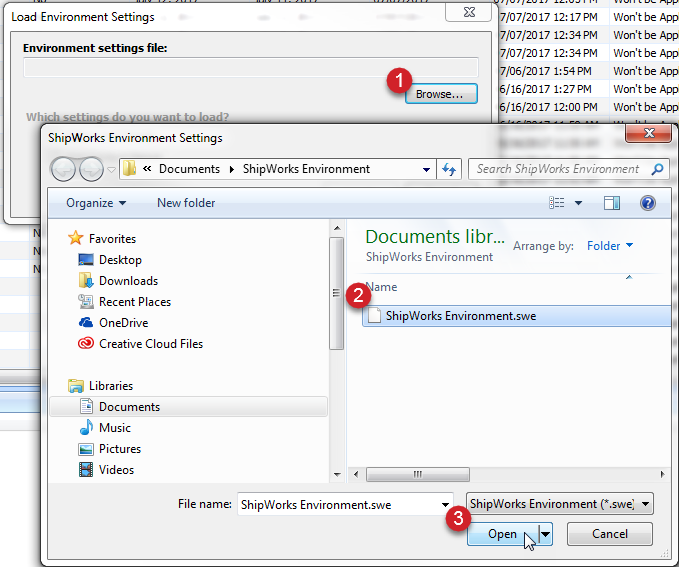The height and width of the screenshot is (567, 679).
Task: Click the search magnifier icon
Action: pyautogui.click(x=657, y=169)
